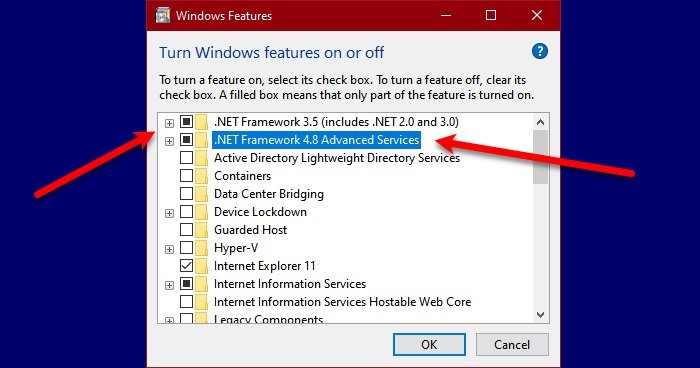Click the folder icon beside Hyper-V
Screen dimensions: 700x368
202,248
